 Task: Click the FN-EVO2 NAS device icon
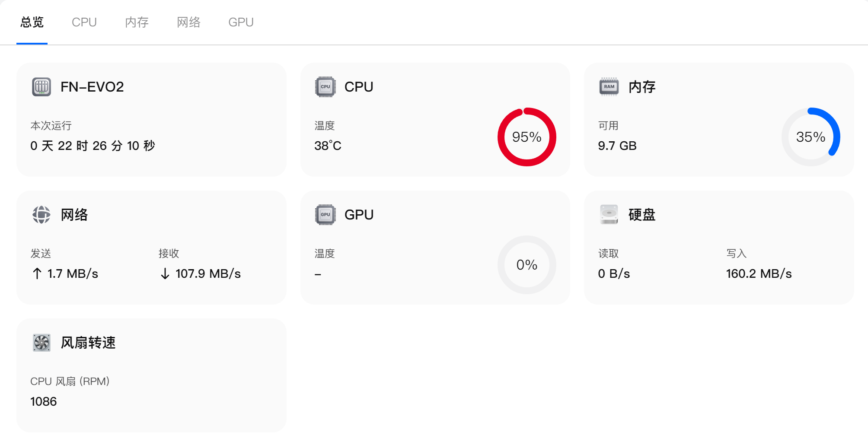41,87
